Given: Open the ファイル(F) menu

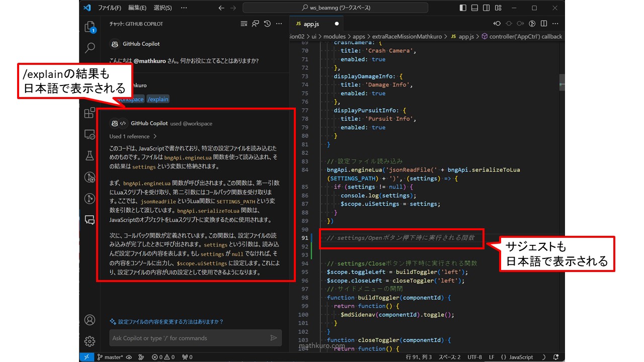Looking at the screenshot, I should pyautogui.click(x=109, y=8).
